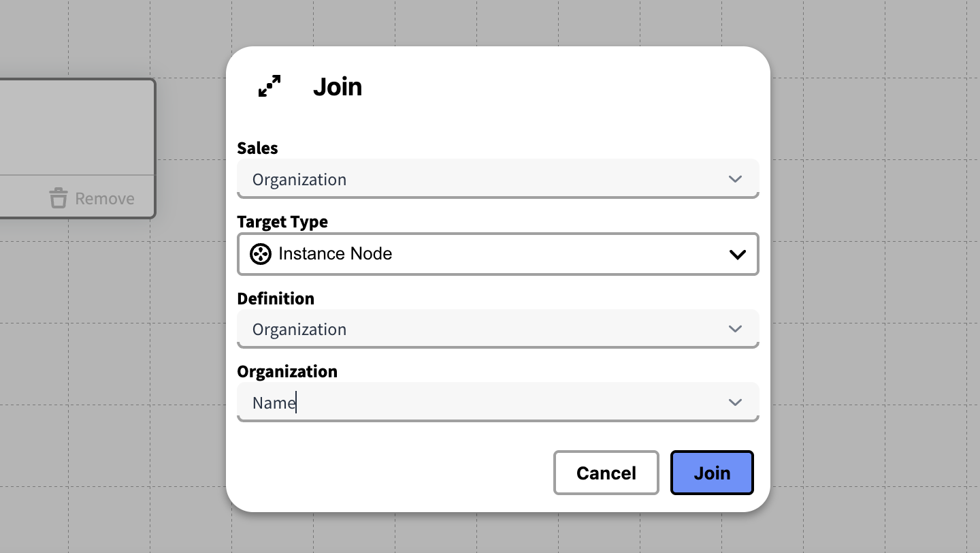Select the Definition field showing Organization
980x553 pixels.
[x=476, y=329]
